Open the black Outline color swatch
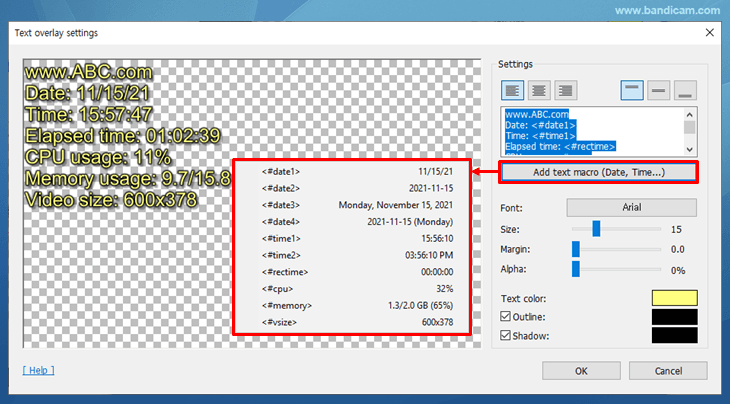The height and width of the screenshot is (404, 730). click(x=675, y=317)
